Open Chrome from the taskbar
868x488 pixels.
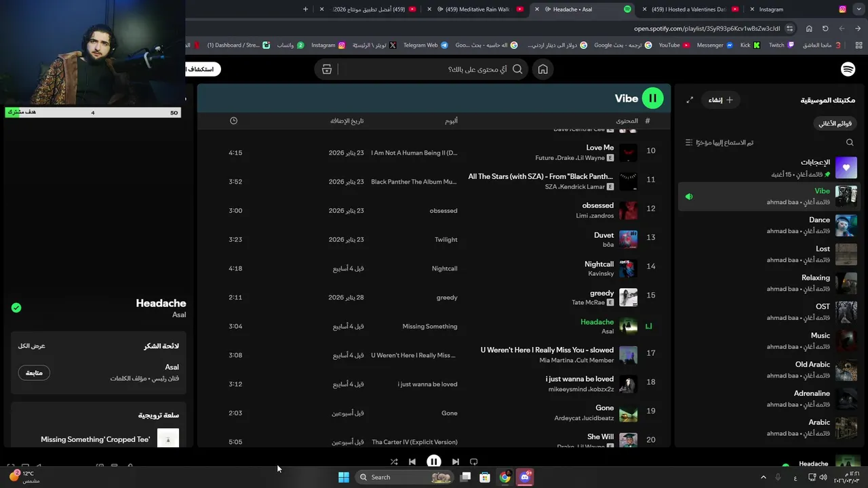[505, 477]
